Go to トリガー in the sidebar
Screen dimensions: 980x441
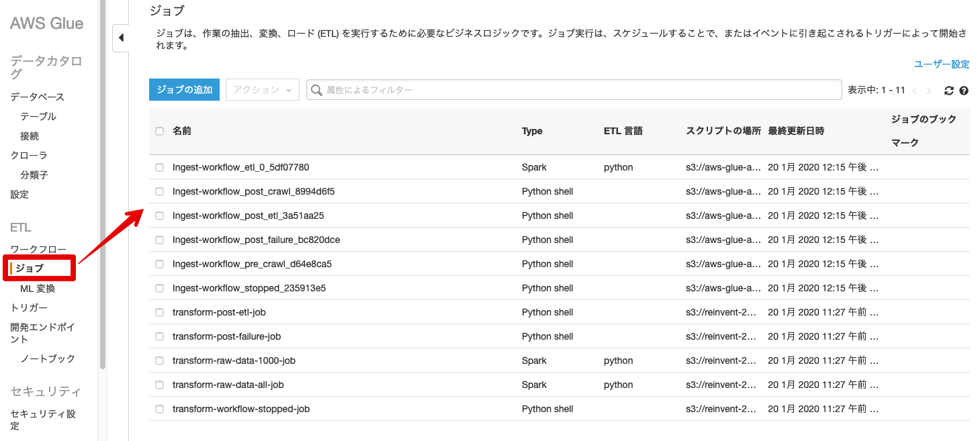pos(29,307)
